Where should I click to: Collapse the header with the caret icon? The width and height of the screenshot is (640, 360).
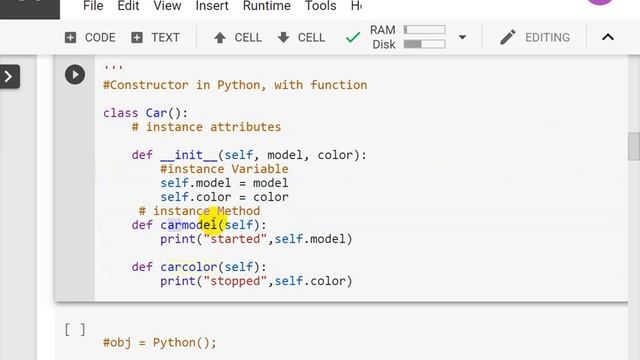(x=608, y=37)
